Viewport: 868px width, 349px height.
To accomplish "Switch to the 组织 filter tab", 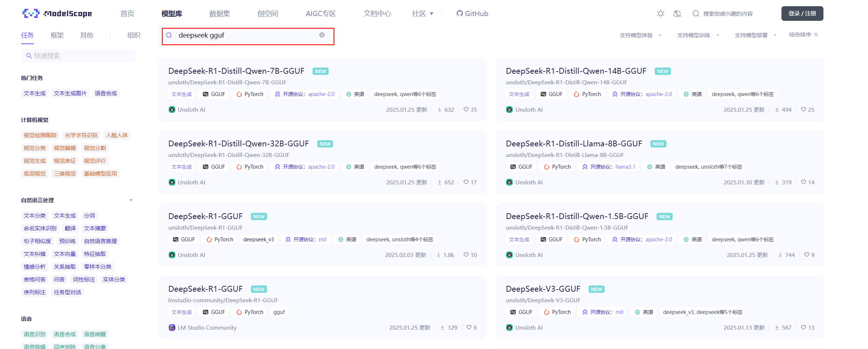I will coord(134,35).
